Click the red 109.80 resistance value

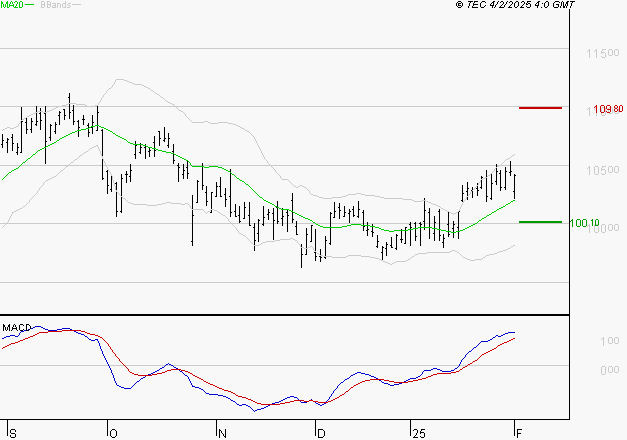pos(608,109)
